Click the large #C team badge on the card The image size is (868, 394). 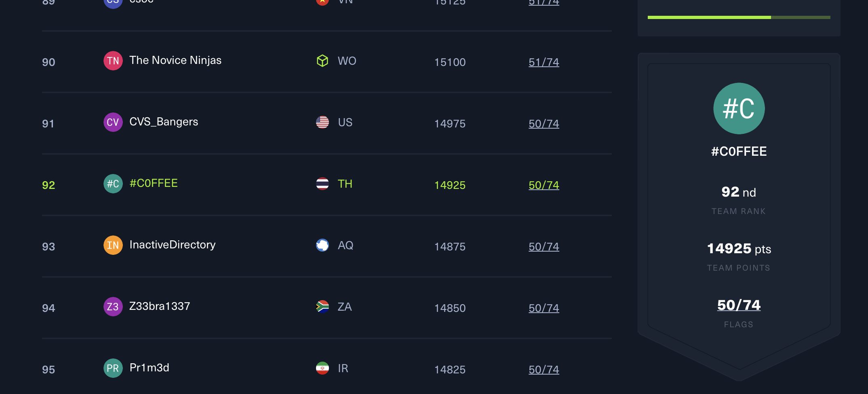pyautogui.click(x=739, y=108)
